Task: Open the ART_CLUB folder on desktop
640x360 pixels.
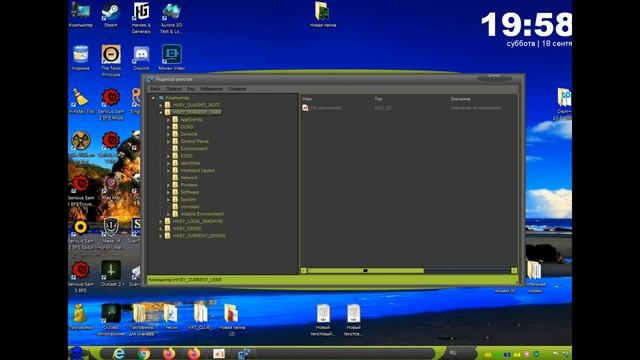Action: [x=200, y=316]
